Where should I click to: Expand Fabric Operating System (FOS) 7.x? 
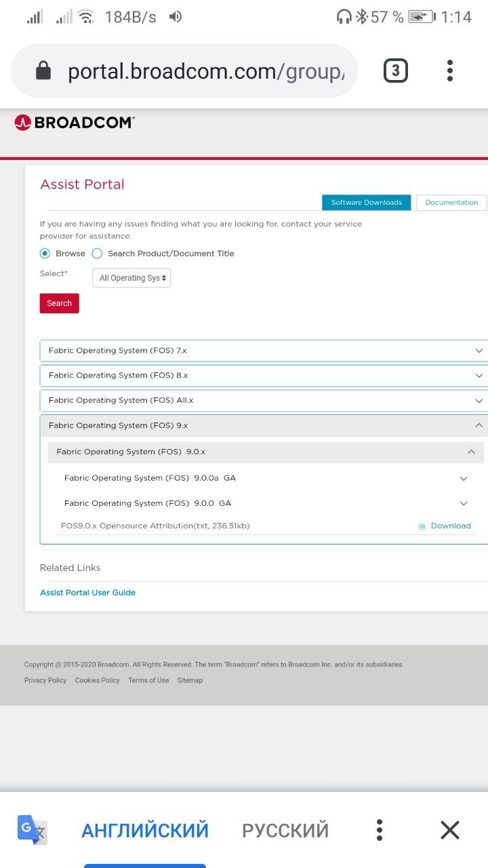pos(264,351)
